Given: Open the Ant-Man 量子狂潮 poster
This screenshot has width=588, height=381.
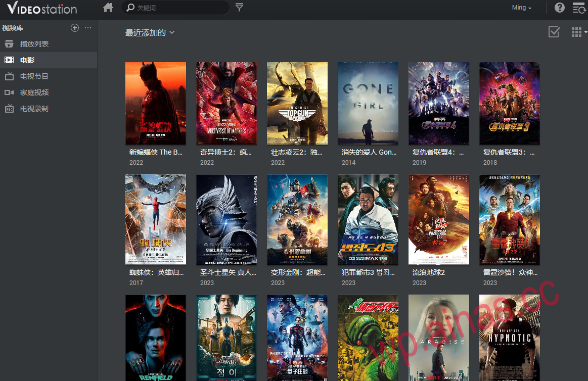Looking at the screenshot, I should tap(297, 338).
